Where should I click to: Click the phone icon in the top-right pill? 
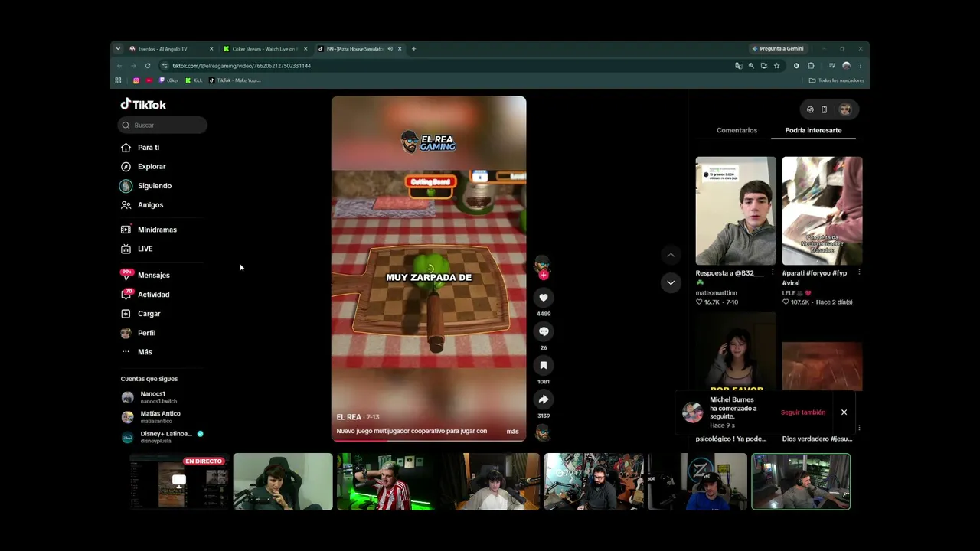[x=824, y=110]
